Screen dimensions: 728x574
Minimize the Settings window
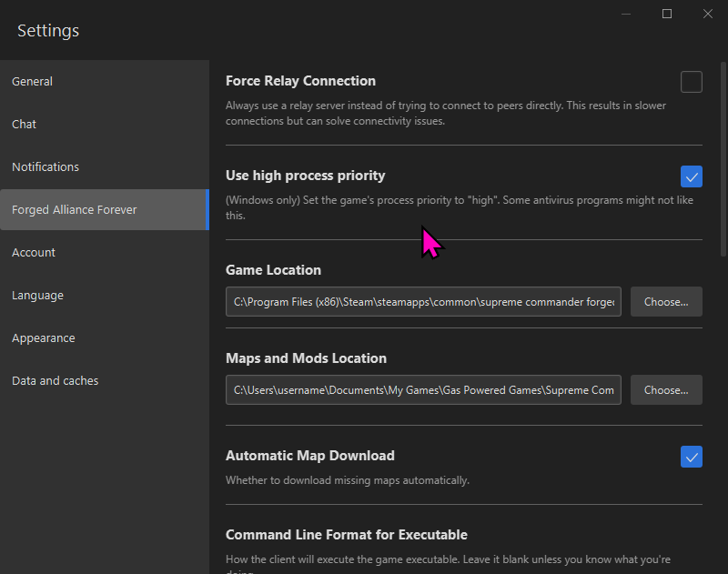(x=626, y=14)
